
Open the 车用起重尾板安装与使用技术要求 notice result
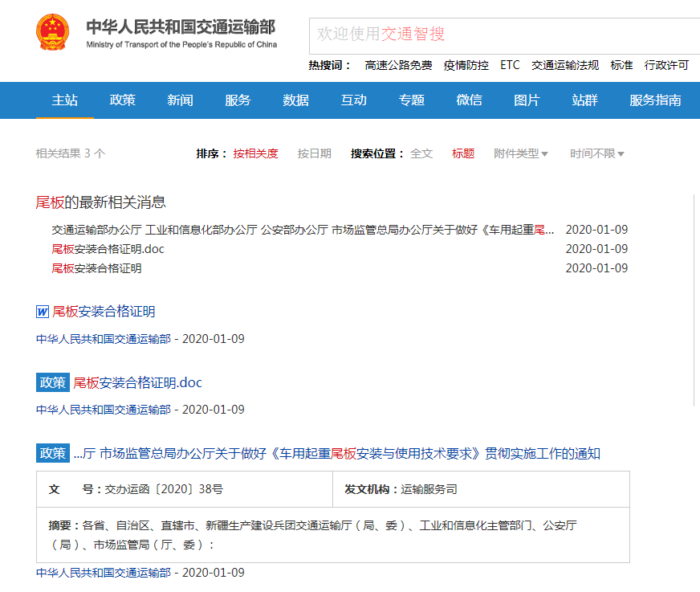pos(336,454)
